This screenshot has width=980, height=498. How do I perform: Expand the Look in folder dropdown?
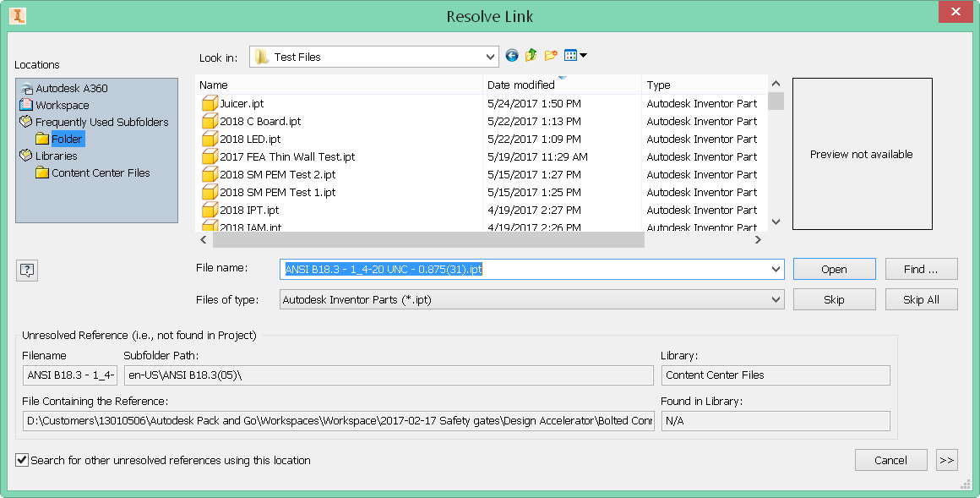point(491,57)
